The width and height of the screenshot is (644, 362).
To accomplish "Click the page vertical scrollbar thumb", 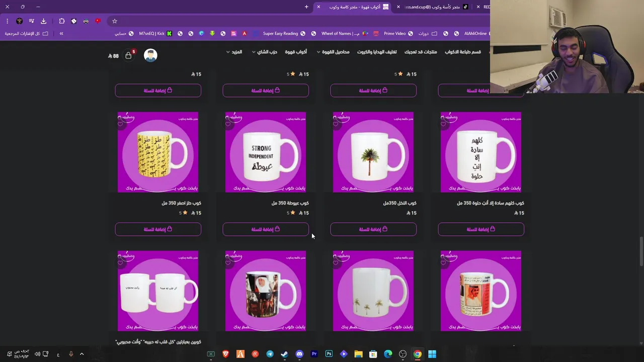I will tap(641, 251).
